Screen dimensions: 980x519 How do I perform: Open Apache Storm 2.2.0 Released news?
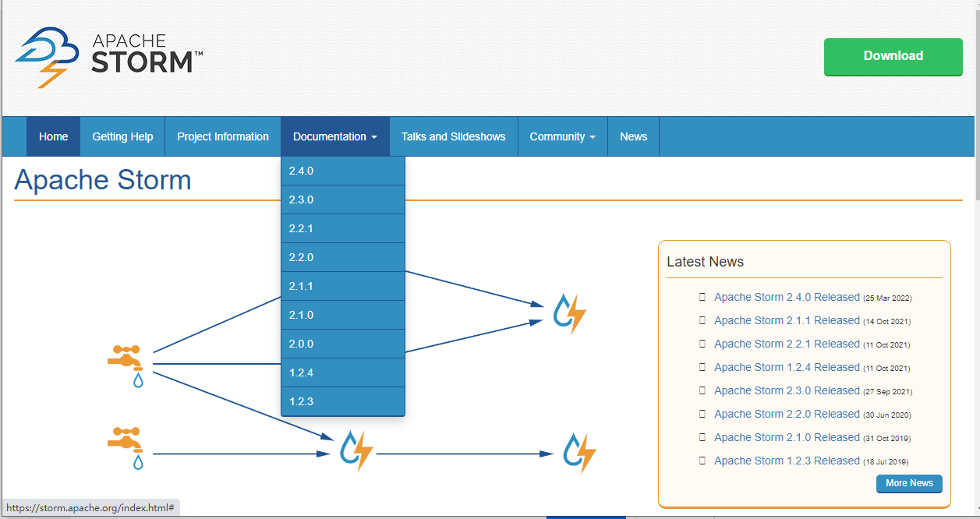[x=787, y=414]
